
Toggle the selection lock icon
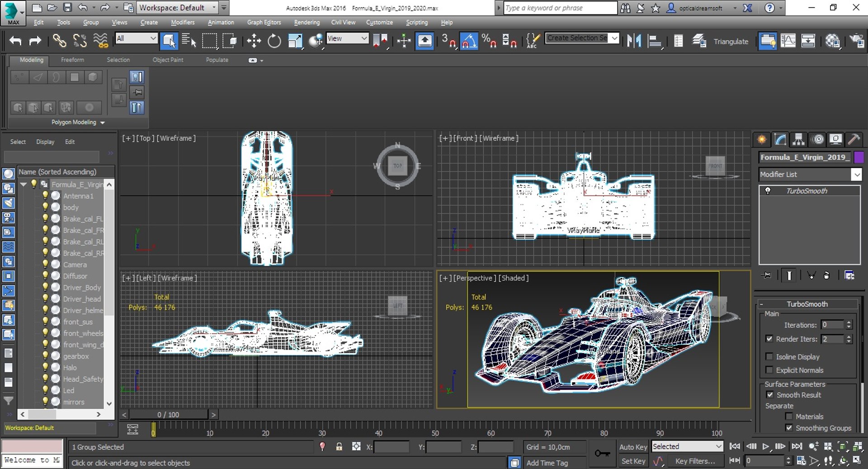pyautogui.click(x=339, y=447)
